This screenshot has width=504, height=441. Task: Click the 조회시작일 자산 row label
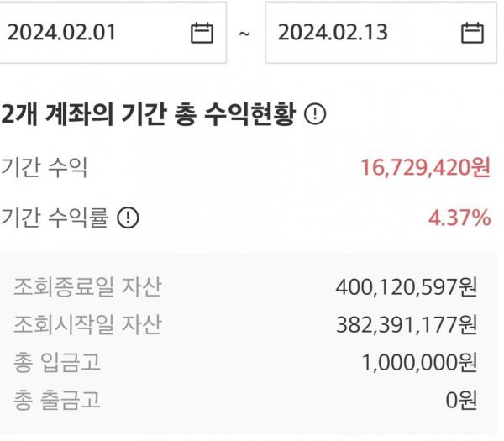[87, 324]
